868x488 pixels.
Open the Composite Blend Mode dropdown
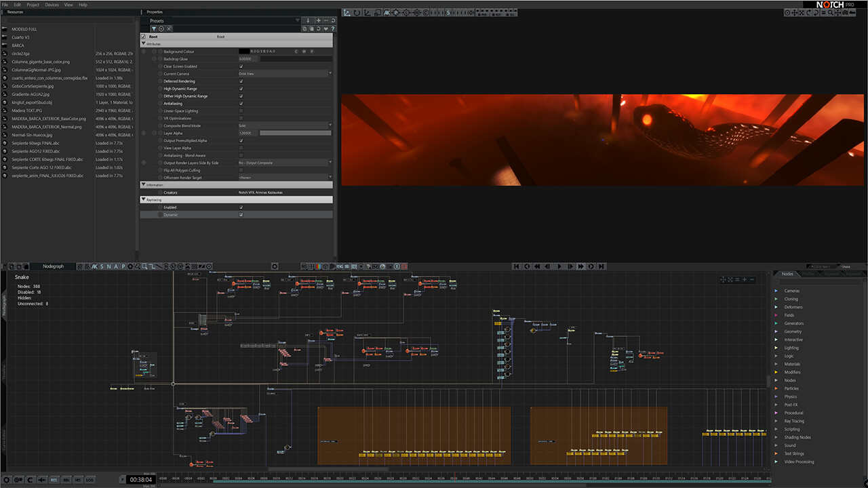pos(285,126)
